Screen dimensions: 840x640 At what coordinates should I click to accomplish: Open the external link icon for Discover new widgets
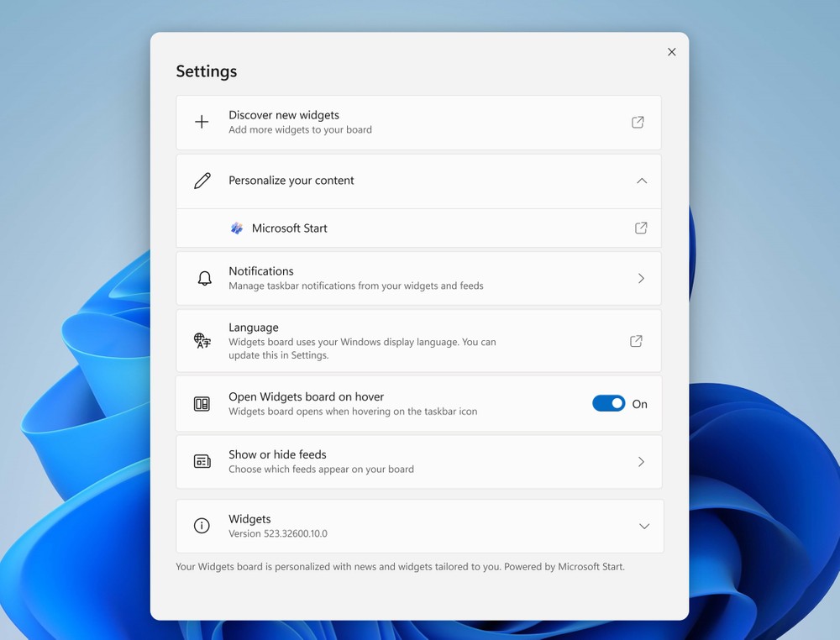coord(638,122)
